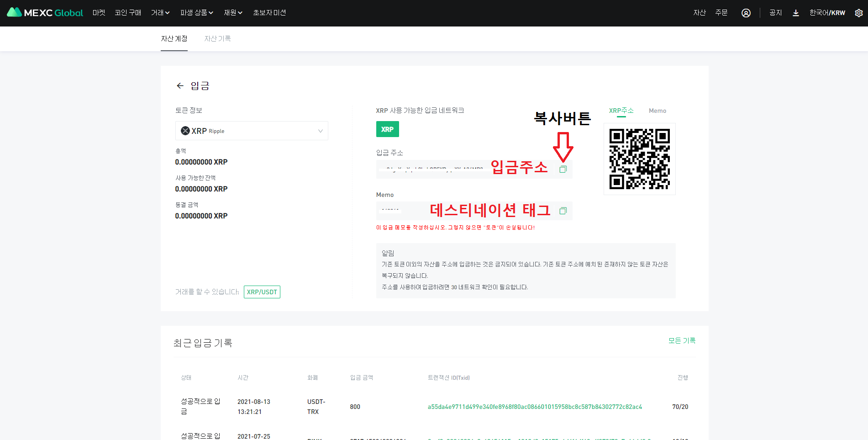Viewport: 868px width, 440px height.
Task: Switch to the 자산 기록 tab
Action: (x=217, y=39)
